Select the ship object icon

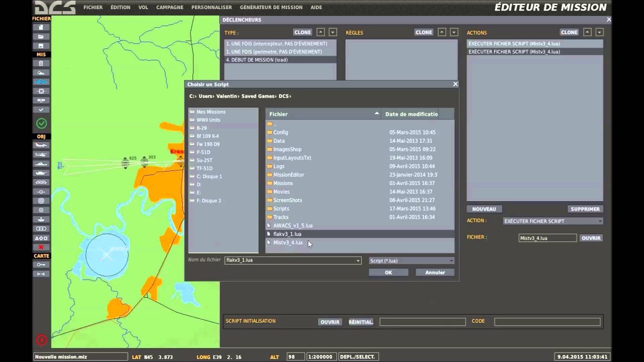point(41,163)
